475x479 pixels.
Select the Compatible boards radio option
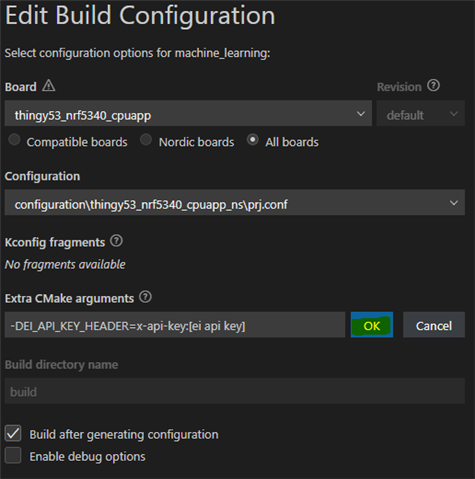click(14, 139)
